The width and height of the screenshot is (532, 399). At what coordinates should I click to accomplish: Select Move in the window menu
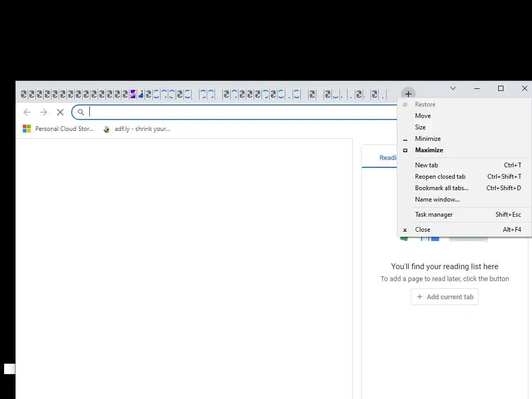click(464, 116)
